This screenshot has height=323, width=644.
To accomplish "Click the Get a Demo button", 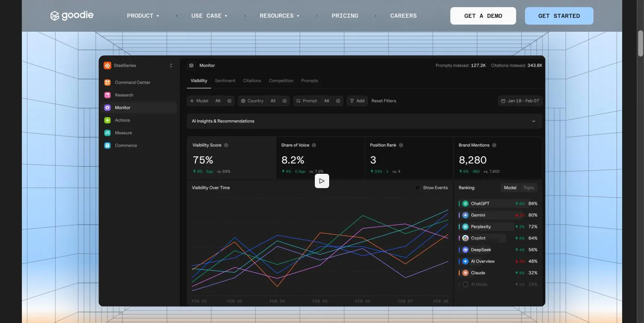I will 483,16.
